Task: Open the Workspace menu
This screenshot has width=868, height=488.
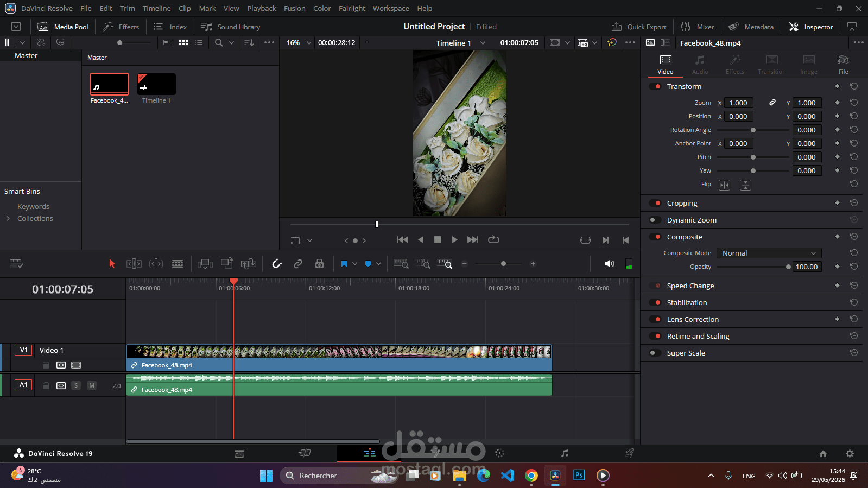Action: coord(391,8)
